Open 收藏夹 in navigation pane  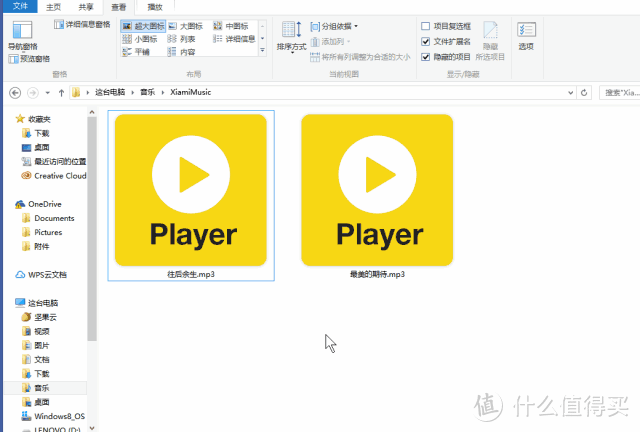pos(33,119)
